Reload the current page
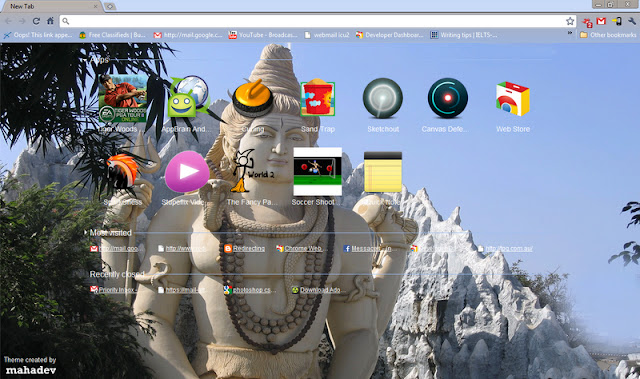This screenshot has height=379, width=640. point(36,21)
